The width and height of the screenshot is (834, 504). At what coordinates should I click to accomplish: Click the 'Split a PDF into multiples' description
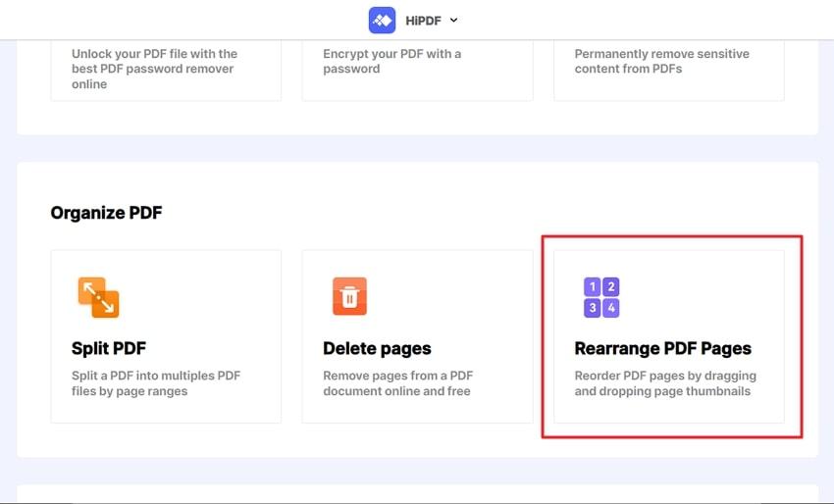coord(156,383)
